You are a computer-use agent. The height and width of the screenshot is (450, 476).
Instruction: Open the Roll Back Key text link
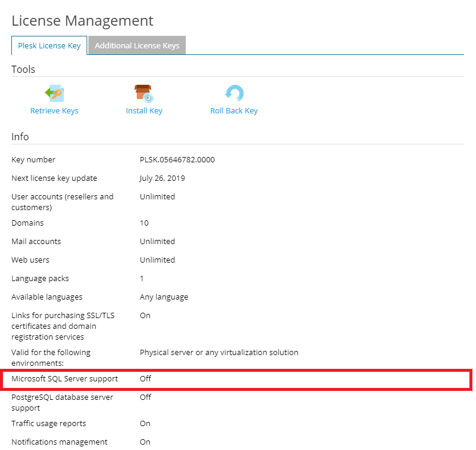[234, 110]
